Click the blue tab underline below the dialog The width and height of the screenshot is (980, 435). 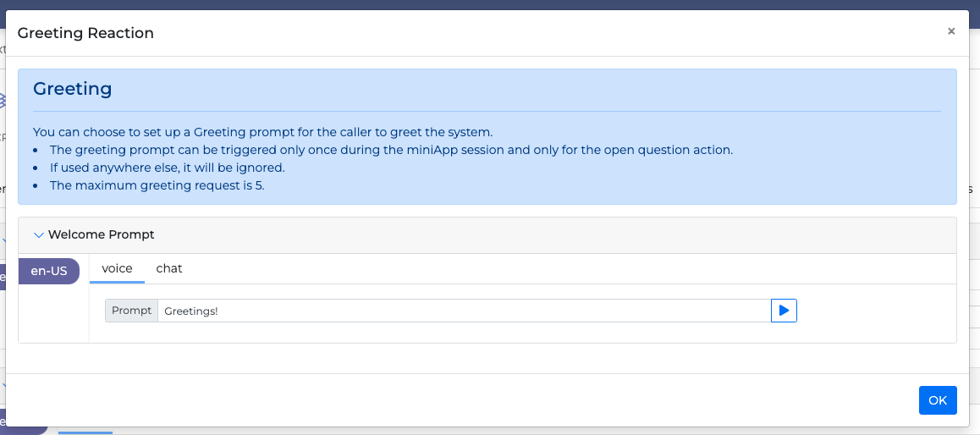pos(85,432)
